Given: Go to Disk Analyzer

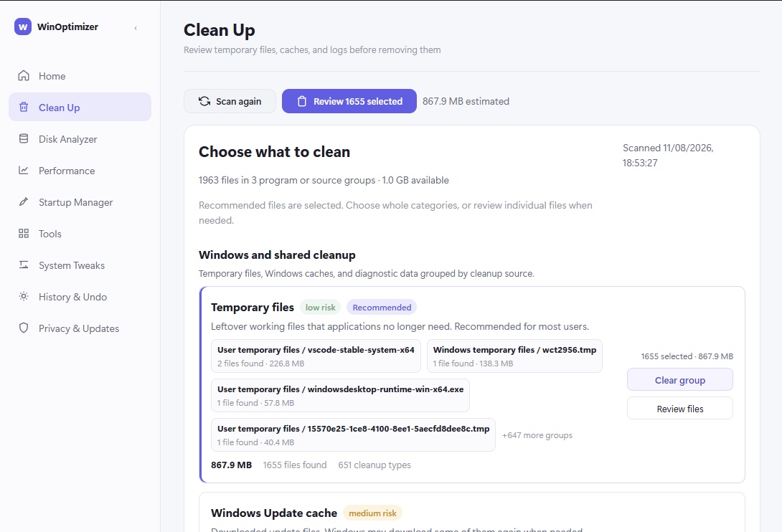Looking at the screenshot, I should coord(80,139).
